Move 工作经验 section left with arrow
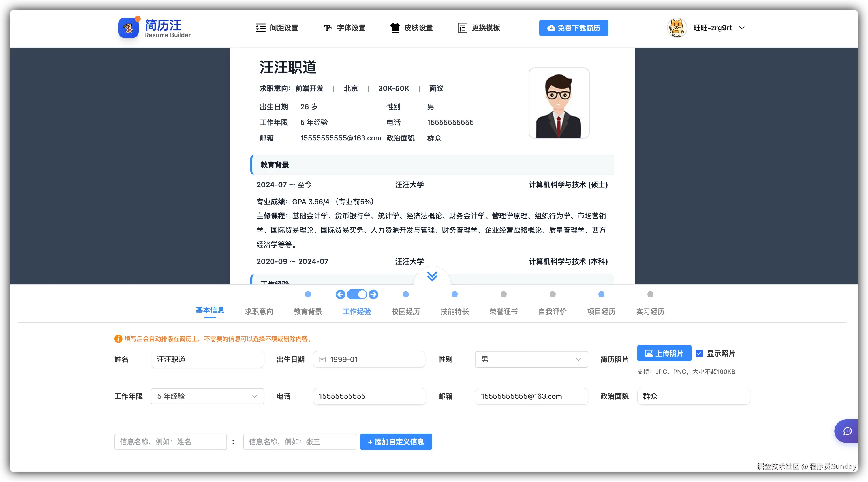Image resolution: width=868 pixels, height=482 pixels. coord(340,294)
